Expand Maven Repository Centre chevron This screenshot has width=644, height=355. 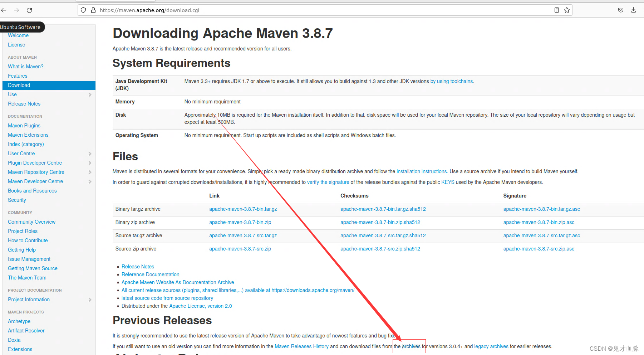tap(90, 172)
